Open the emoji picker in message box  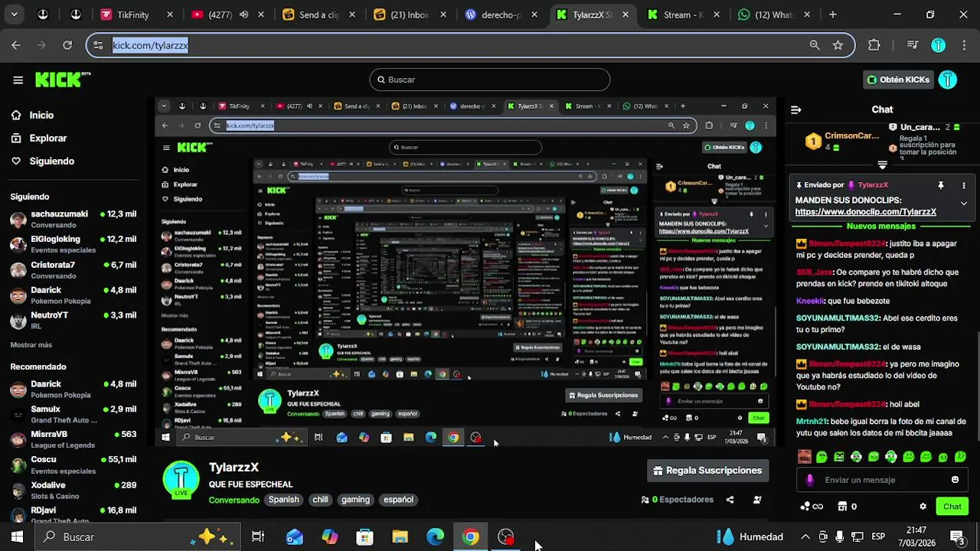point(955,480)
